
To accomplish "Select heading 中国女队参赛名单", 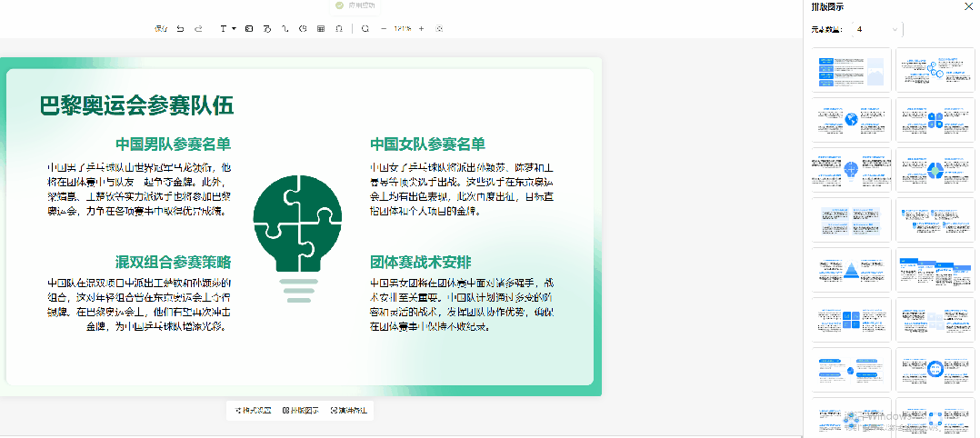I will click(427, 144).
